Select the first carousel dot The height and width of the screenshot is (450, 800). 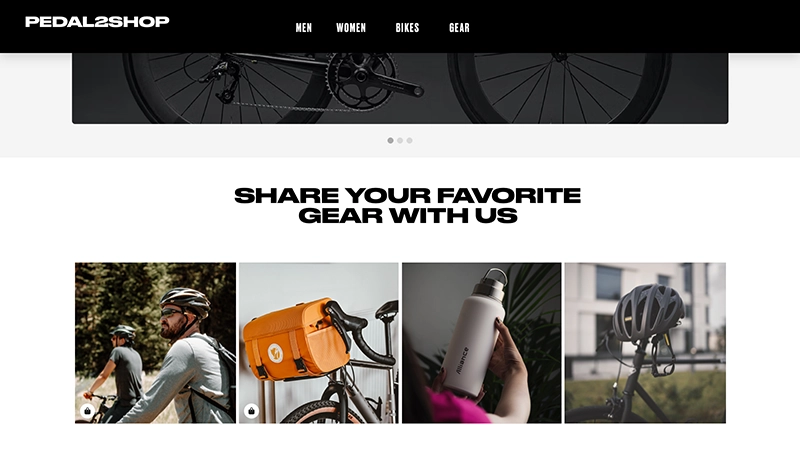390,140
